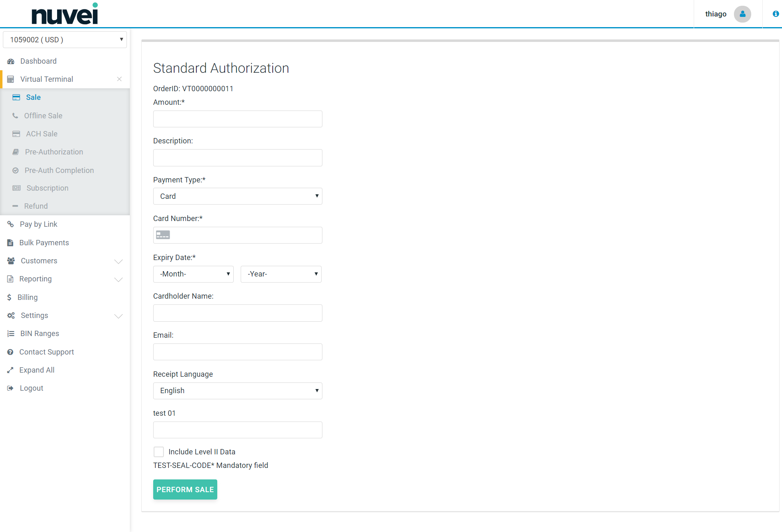Click the user avatar icon next to thiago

(x=742, y=14)
